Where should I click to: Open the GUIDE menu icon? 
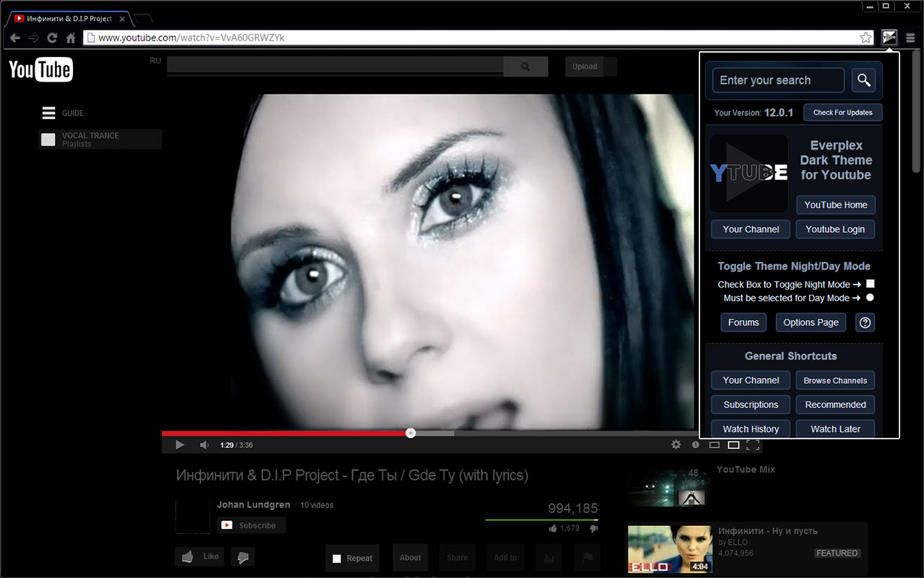pos(48,113)
